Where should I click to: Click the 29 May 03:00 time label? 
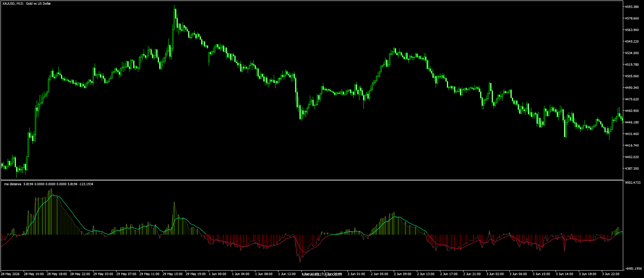[103, 274]
